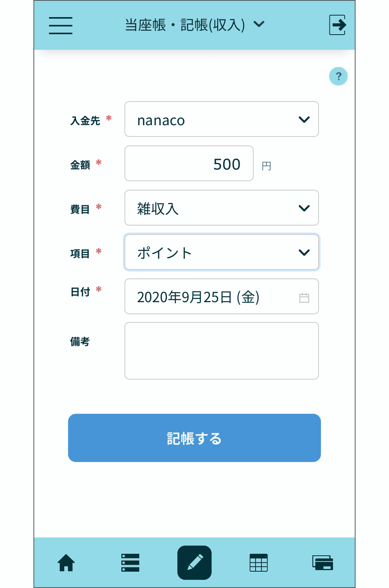Open calendar icon in date field
Viewport: 389px width, 588px height.
[x=304, y=298]
